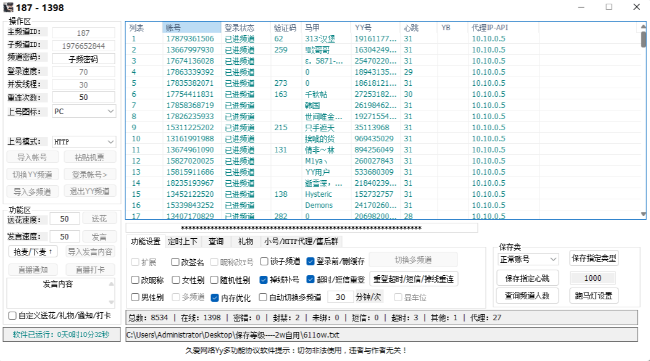Click the 退出YY频道 button
650x361 pixels.
(x=90, y=191)
